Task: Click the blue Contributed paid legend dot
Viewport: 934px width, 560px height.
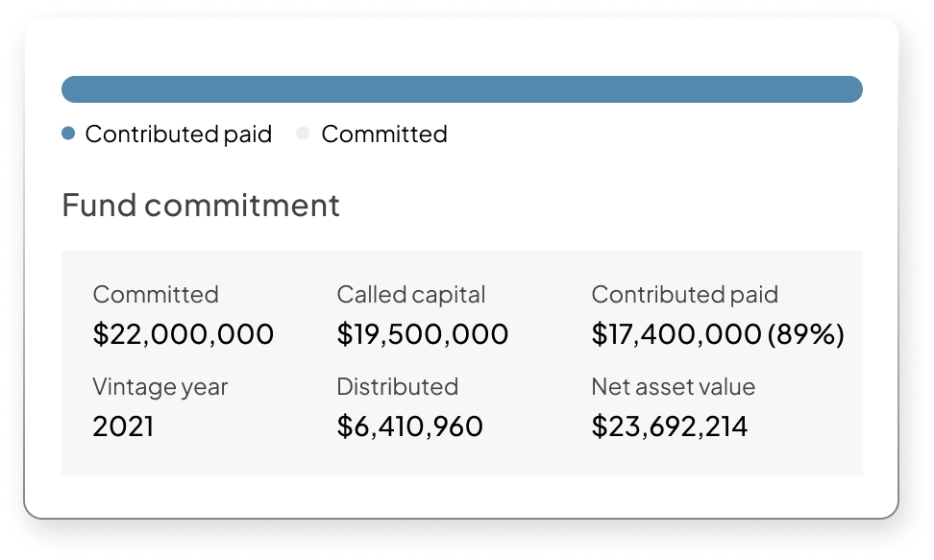Action: click(x=68, y=134)
